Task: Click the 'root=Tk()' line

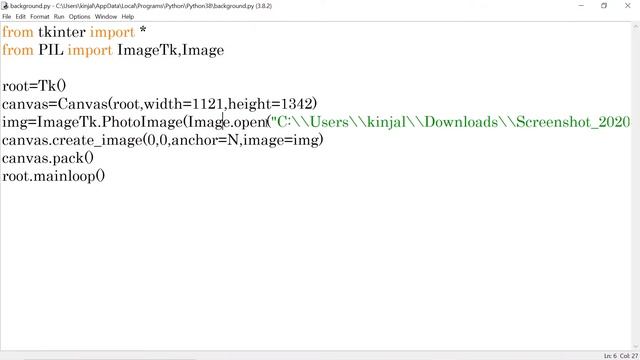Action: click(x=34, y=86)
